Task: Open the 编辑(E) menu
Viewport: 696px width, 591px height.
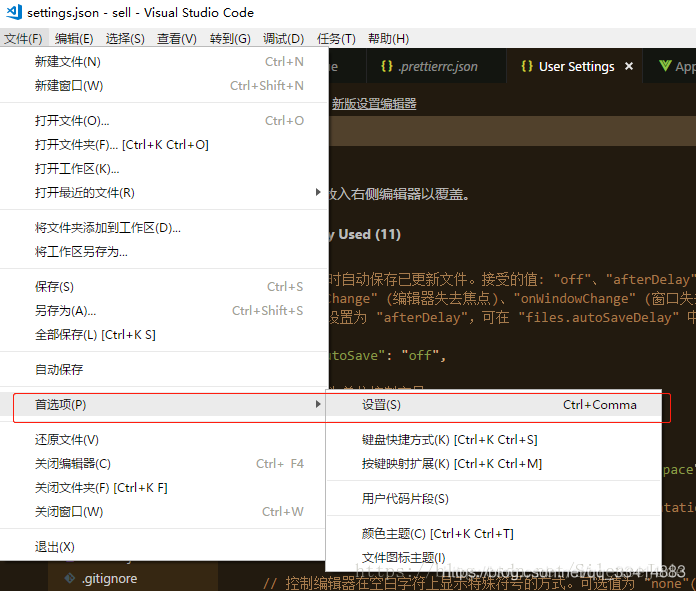Action: coord(74,39)
